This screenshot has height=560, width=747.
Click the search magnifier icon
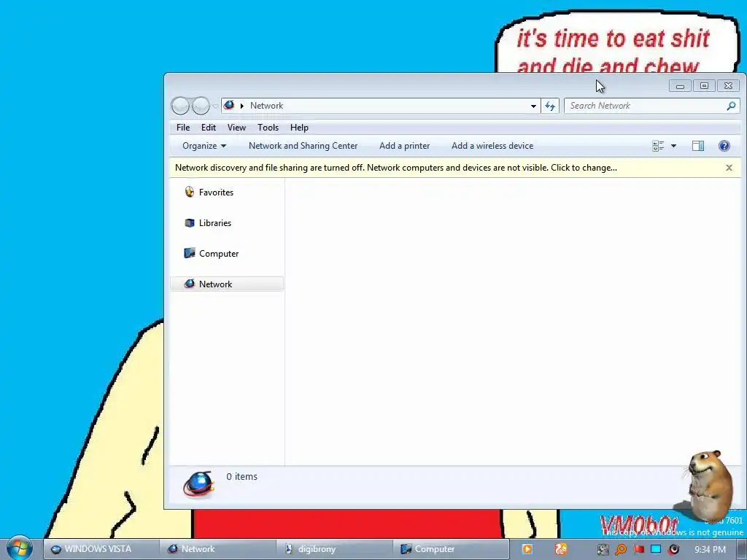coord(731,106)
